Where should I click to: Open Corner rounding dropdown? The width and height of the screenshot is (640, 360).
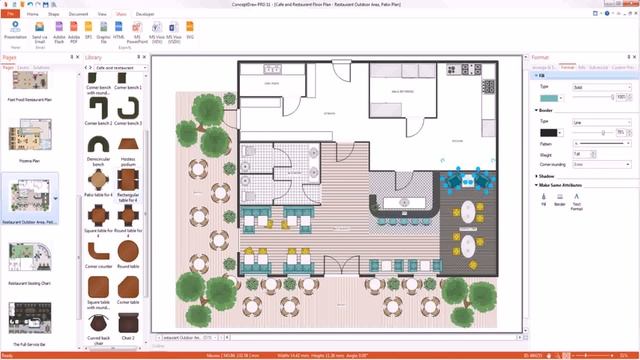[x=602, y=164]
